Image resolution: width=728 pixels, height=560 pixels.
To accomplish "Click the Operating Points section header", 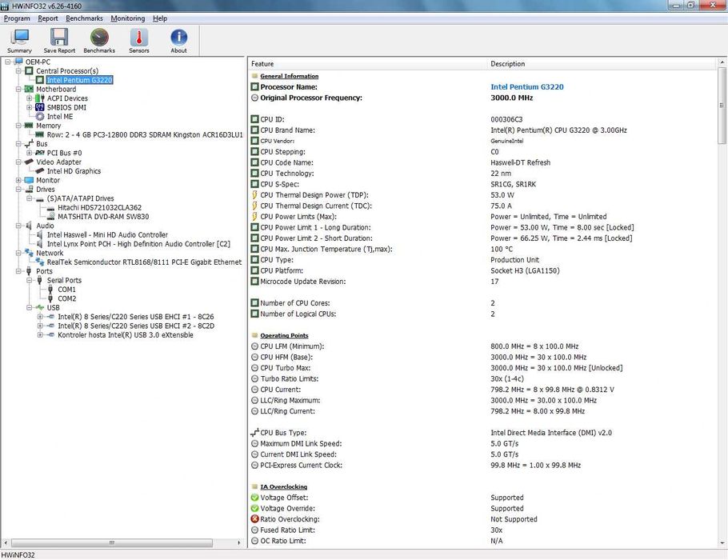I will pyautogui.click(x=284, y=335).
